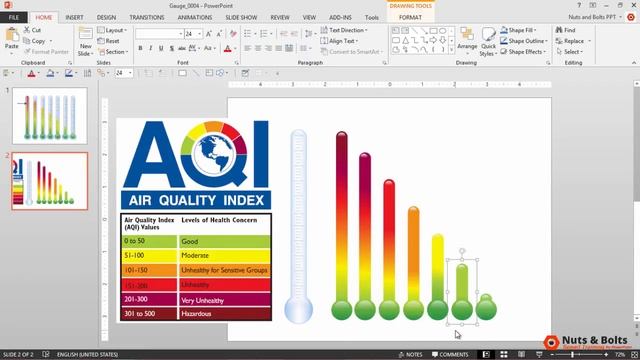Open the ribbon Font Color red A button
The image size is (640, 360).
[x=228, y=49]
